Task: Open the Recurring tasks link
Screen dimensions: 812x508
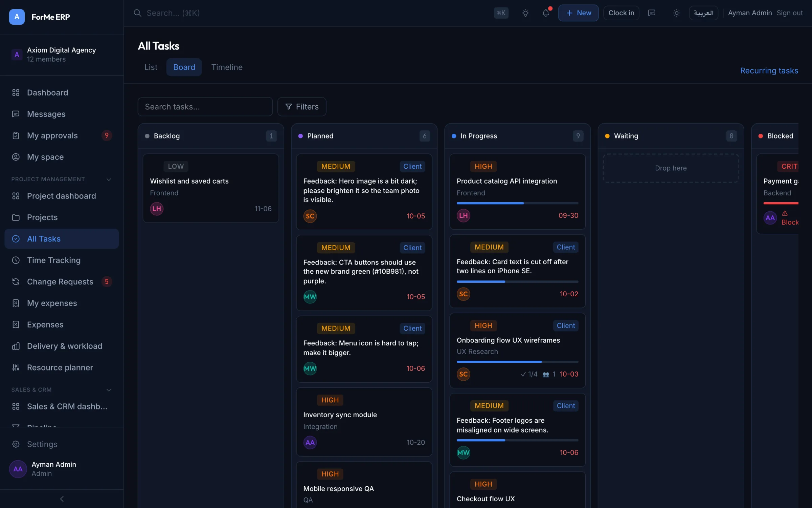Action: 769,70
